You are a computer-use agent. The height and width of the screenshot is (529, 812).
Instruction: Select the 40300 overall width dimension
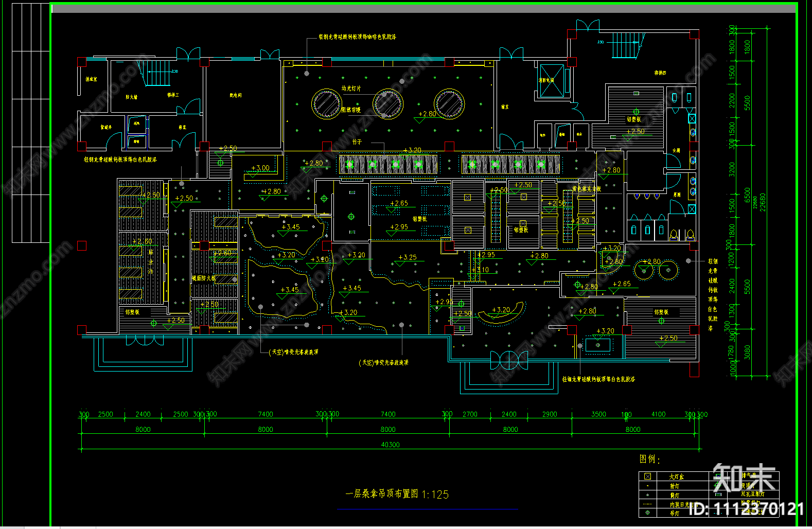pos(390,445)
